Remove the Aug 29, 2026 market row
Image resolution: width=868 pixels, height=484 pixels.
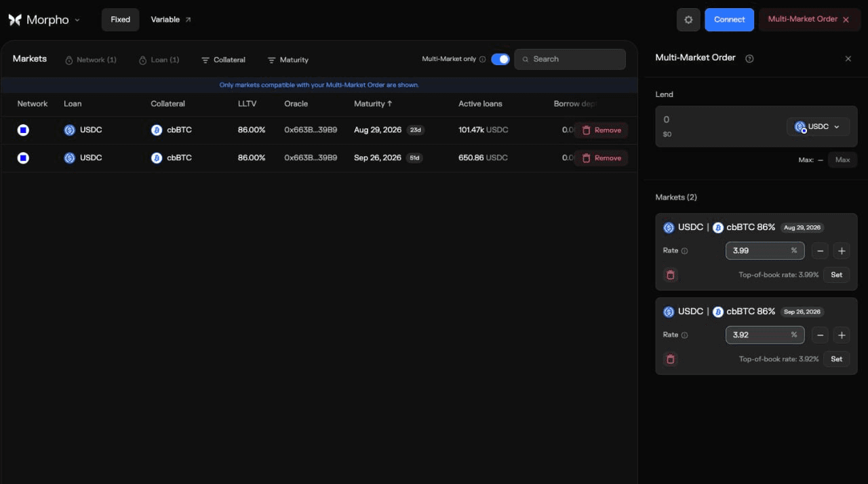[601, 130]
